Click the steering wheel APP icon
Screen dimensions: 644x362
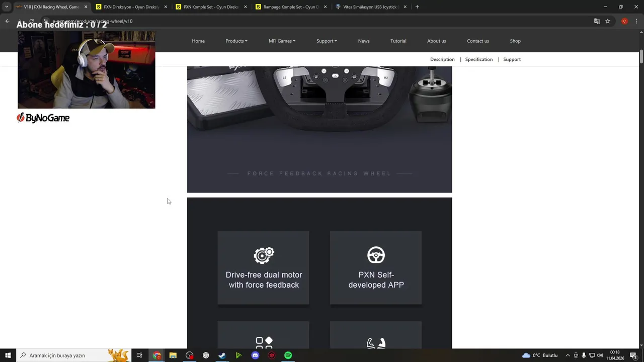(376, 255)
